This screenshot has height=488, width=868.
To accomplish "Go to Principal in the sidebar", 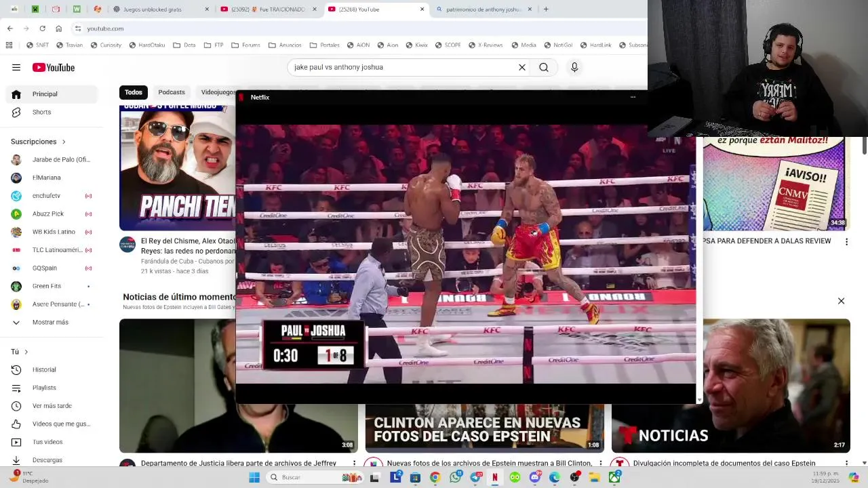I will (52, 94).
